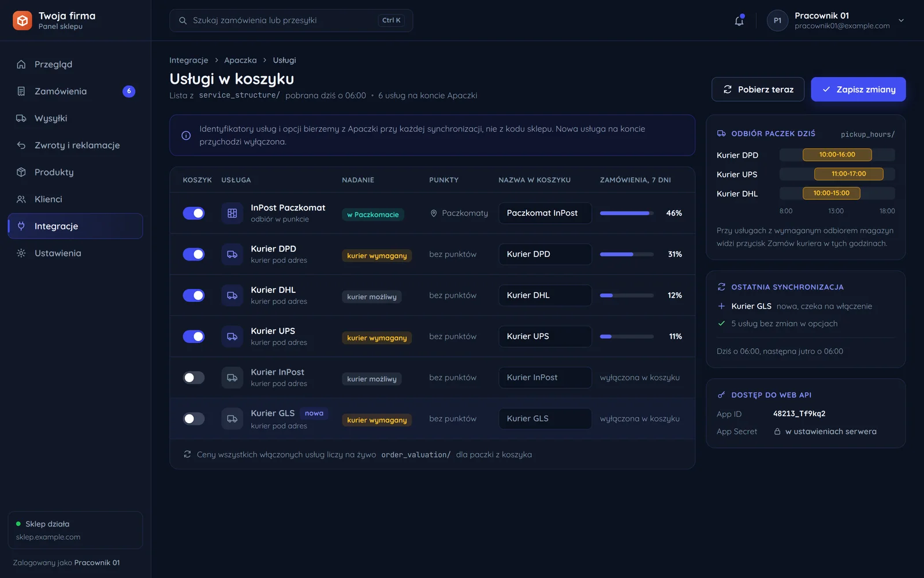Click Pobierz teraz button
The image size is (924, 578).
click(x=758, y=90)
